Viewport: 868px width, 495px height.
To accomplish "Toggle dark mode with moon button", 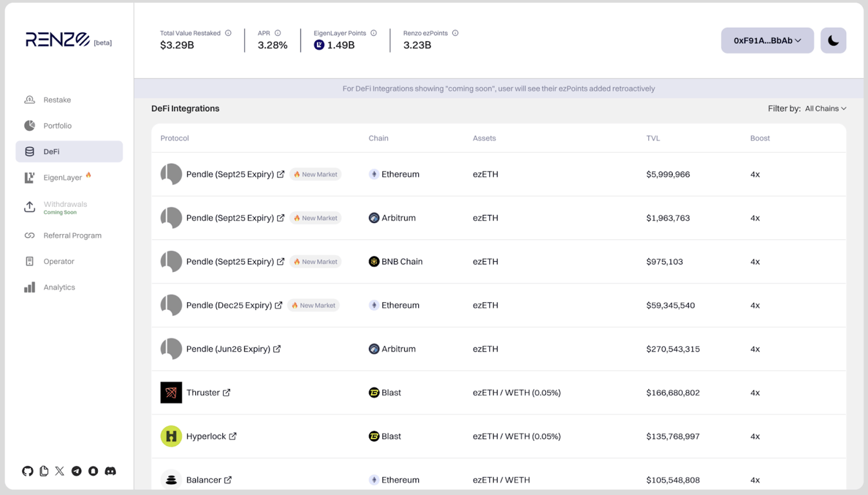I will click(x=833, y=41).
